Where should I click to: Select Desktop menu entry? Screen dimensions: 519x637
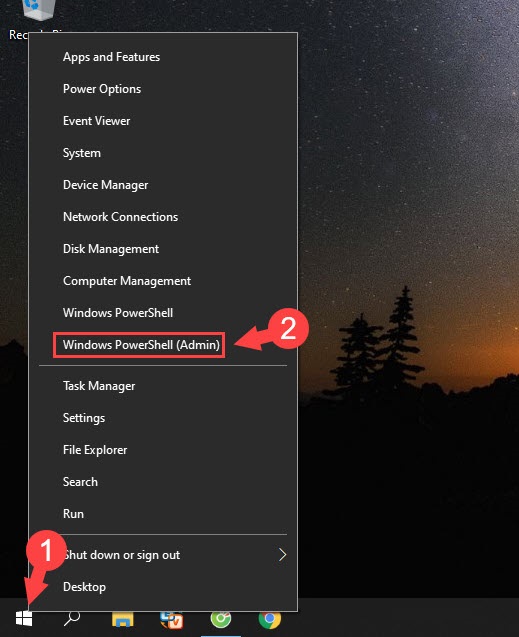163,587
